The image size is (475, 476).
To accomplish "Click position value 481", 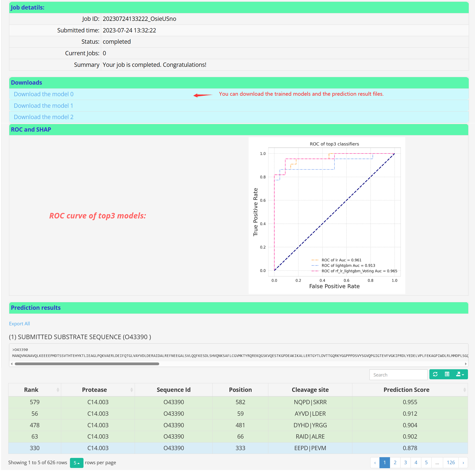I will [240, 425].
